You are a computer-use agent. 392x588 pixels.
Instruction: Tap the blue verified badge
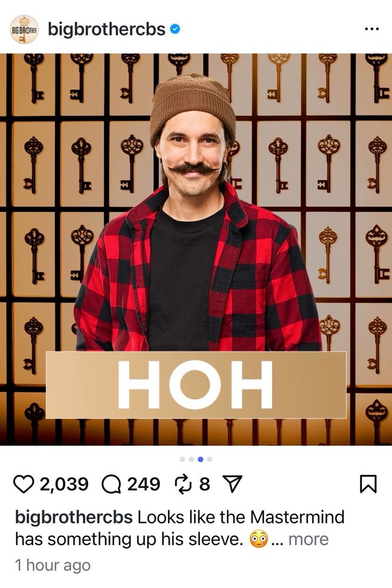(175, 29)
